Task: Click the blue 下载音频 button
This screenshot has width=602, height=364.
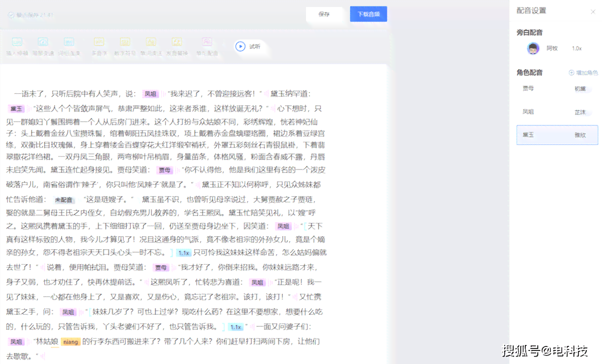Action: [369, 15]
